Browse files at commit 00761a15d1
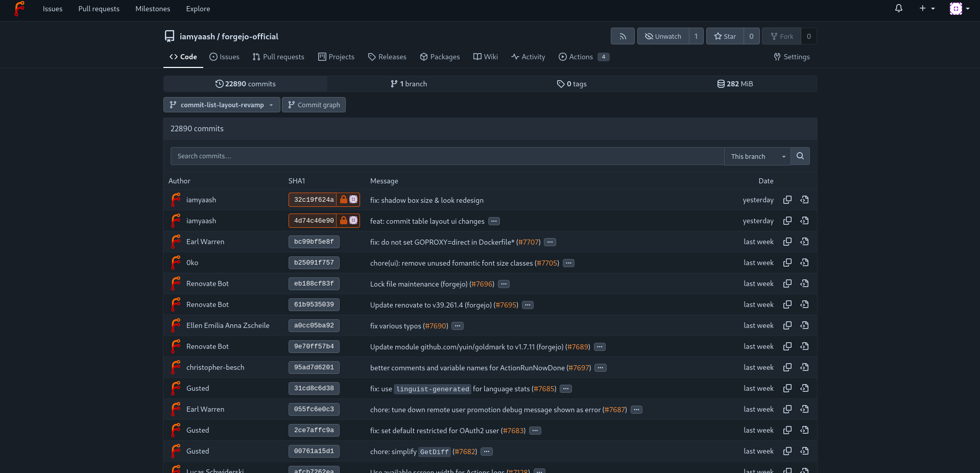Screen dimensions: 980x473 coord(804,451)
